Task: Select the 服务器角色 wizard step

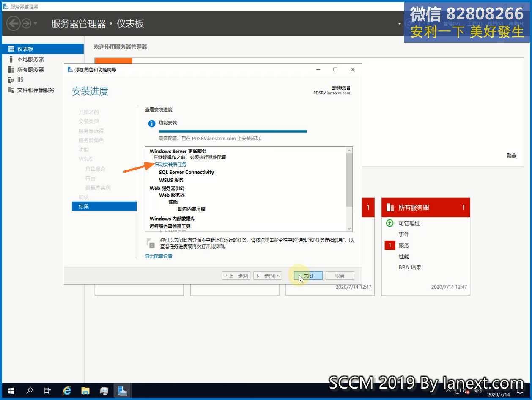Action: pyautogui.click(x=91, y=140)
